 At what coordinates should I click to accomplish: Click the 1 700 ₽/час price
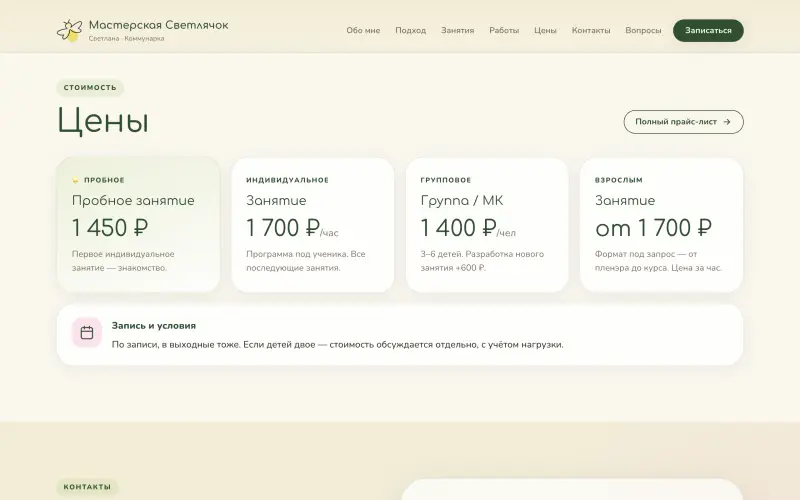pos(292,228)
